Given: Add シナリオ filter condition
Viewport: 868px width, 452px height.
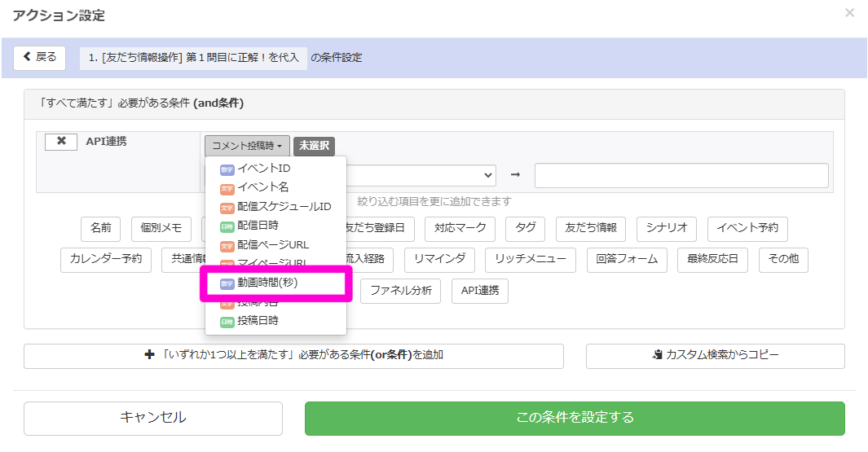Looking at the screenshot, I should pos(667,229).
